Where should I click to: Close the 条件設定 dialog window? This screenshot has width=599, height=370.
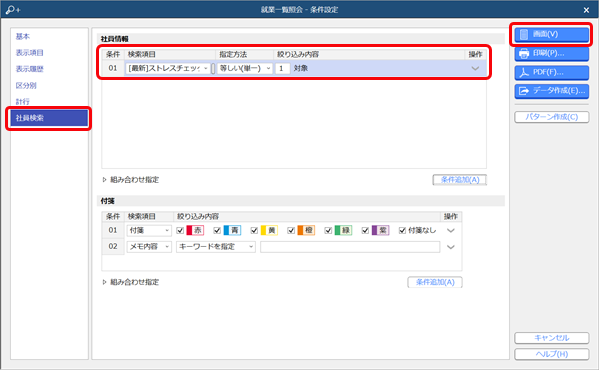click(586, 10)
